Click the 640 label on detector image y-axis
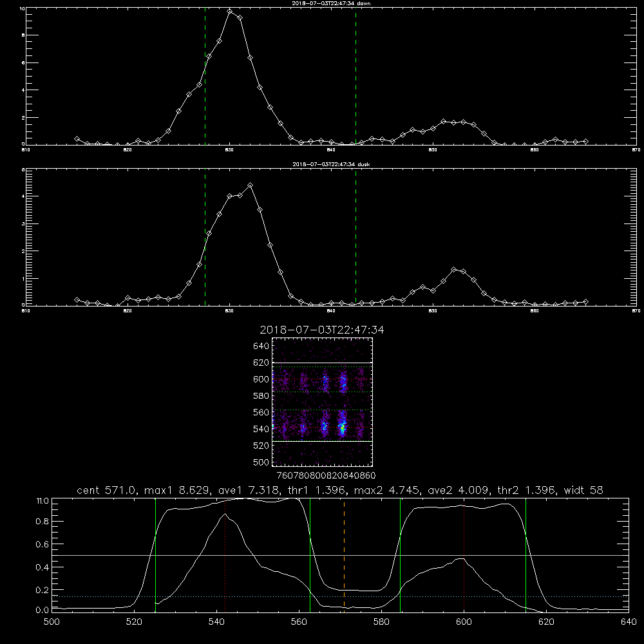 pyautogui.click(x=261, y=346)
